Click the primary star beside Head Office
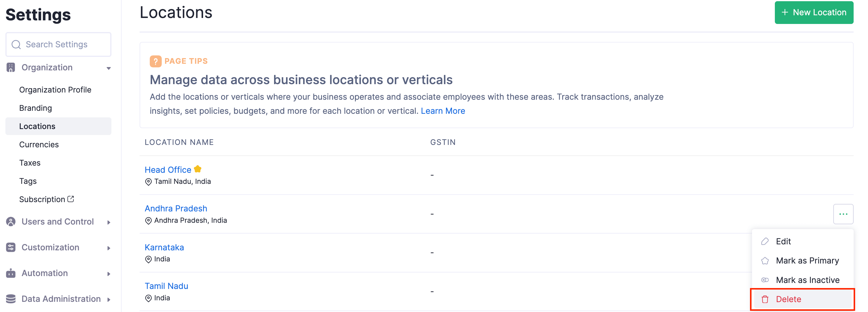Viewport: 868px width, 312px height. [198, 169]
